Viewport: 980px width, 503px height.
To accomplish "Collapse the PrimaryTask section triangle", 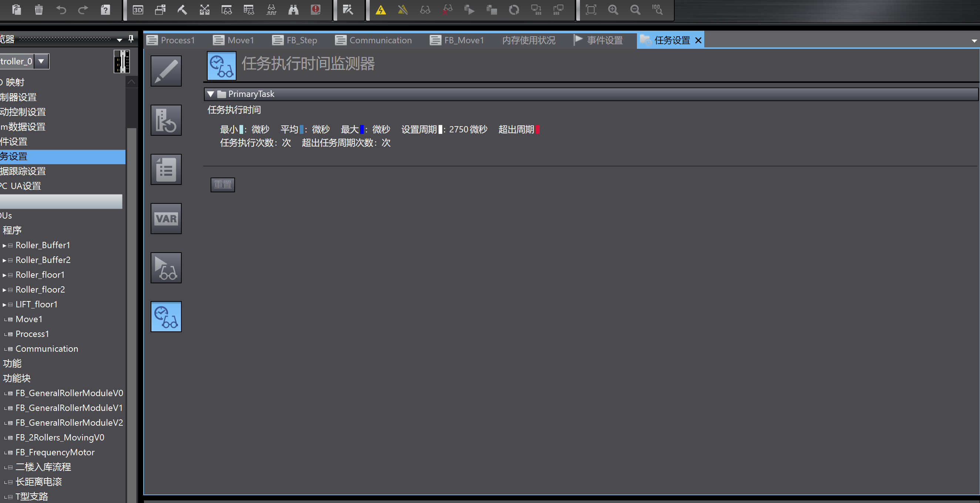I will (x=210, y=94).
